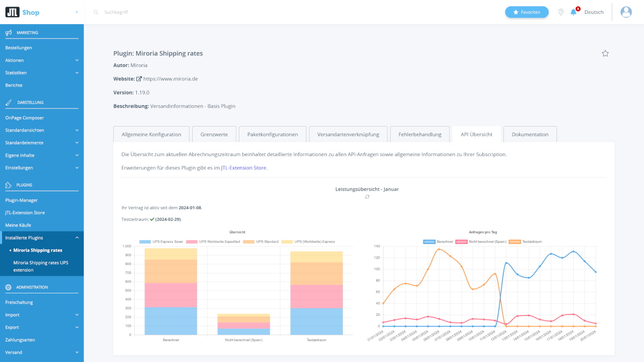Click external link icon next to Website

(139, 79)
